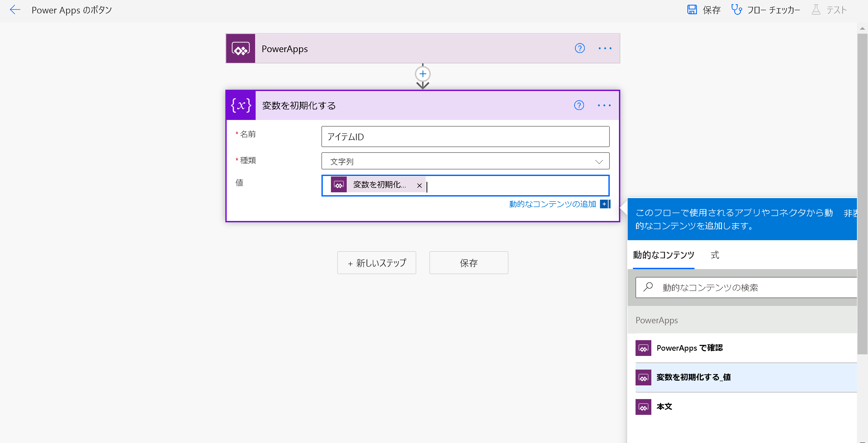Switch to the 式 tab

click(715, 255)
